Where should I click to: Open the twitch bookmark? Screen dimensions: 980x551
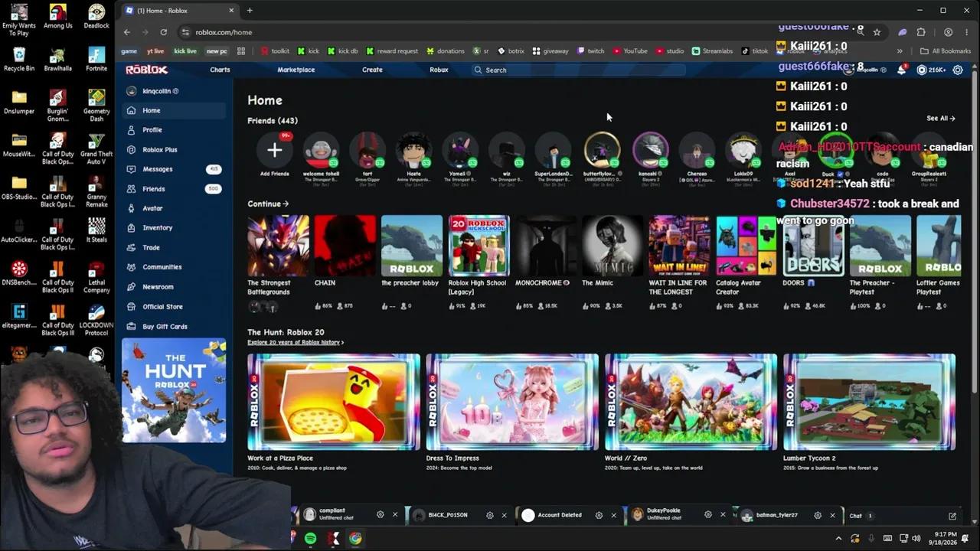(590, 51)
